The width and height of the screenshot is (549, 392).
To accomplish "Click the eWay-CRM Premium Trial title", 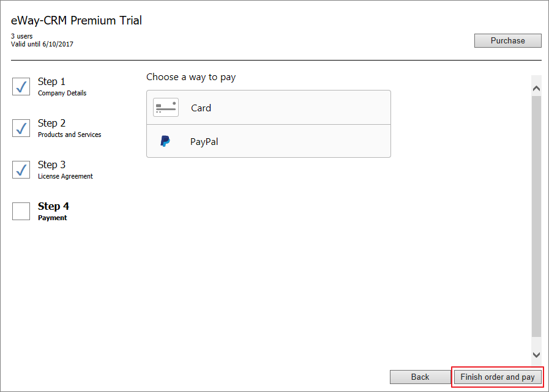I will (77, 20).
